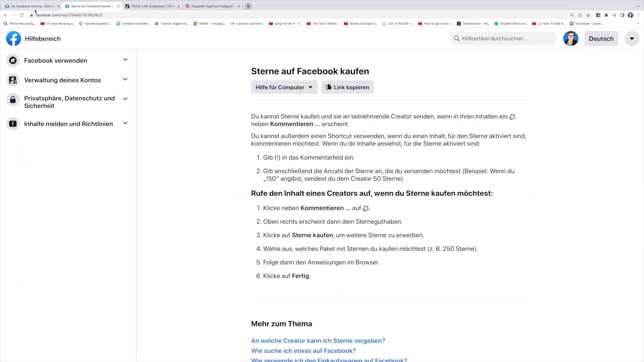Screen dimensions: 644x362
Task: Click the Inhalte melden und Richtlinien label
Action: coord(68,124)
